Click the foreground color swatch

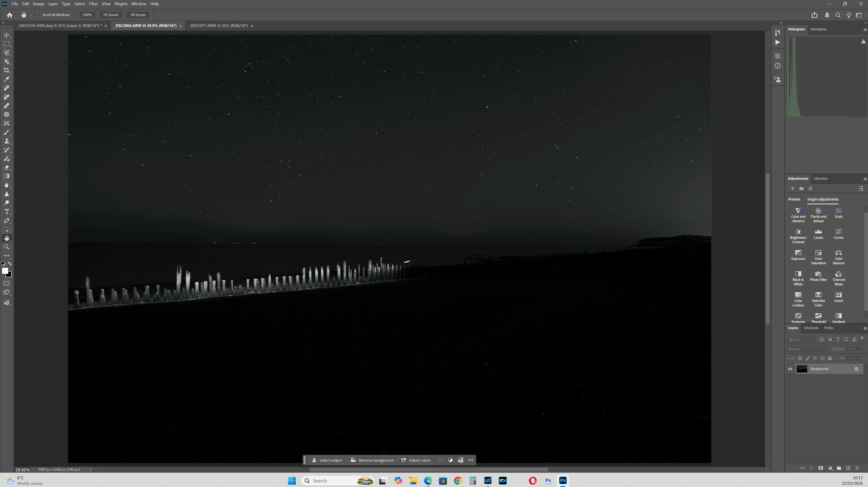click(x=5, y=271)
